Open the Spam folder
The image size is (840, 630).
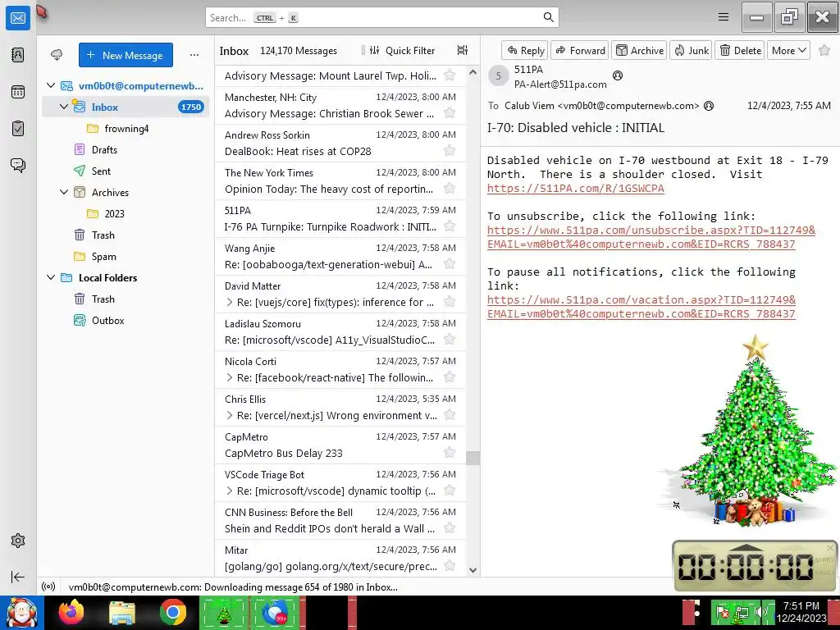coord(126,256)
